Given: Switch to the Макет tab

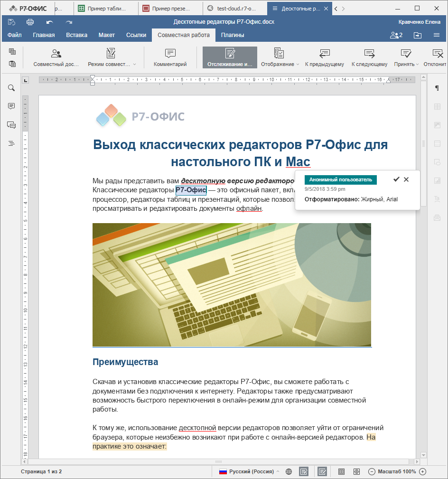Looking at the screenshot, I should pyautogui.click(x=107, y=35).
